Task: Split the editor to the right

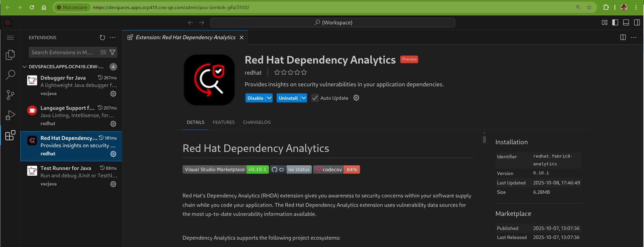Action: tap(623, 37)
